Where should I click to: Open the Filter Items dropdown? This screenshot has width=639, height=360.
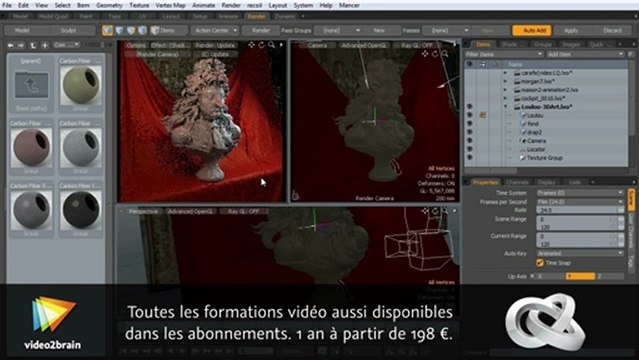[x=504, y=54]
